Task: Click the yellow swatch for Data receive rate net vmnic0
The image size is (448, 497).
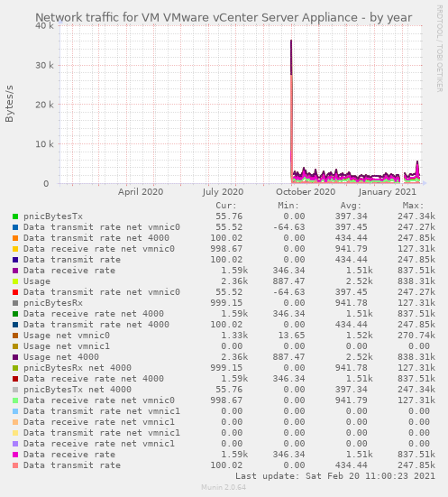Action: [15, 249]
